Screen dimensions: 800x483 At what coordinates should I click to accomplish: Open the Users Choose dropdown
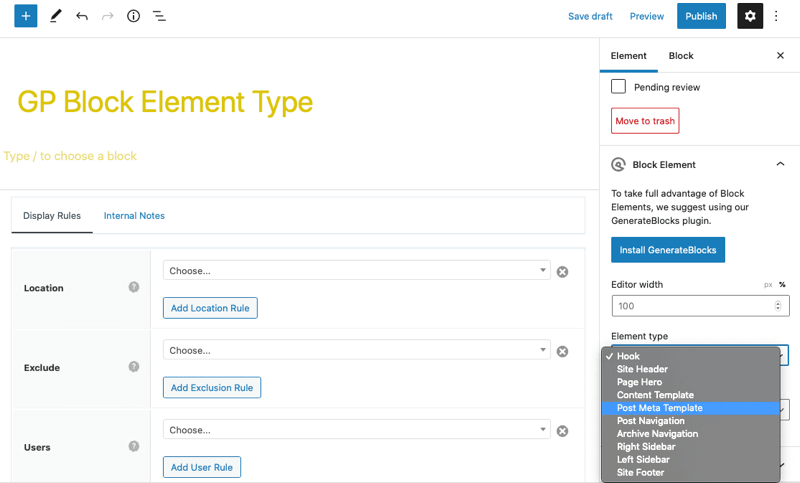click(356, 430)
